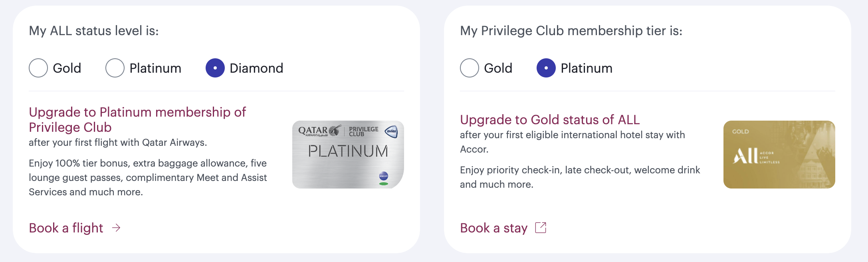Select Platinum Privilege Club tier radio button
Viewport: 868px width, 262px height.
click(x=546, y=68)
